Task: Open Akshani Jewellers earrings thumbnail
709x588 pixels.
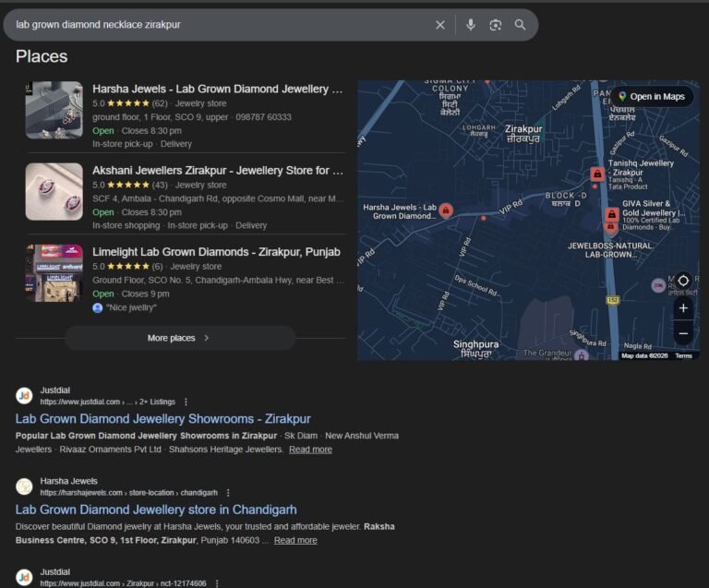Action: click(x=54, y=192)
